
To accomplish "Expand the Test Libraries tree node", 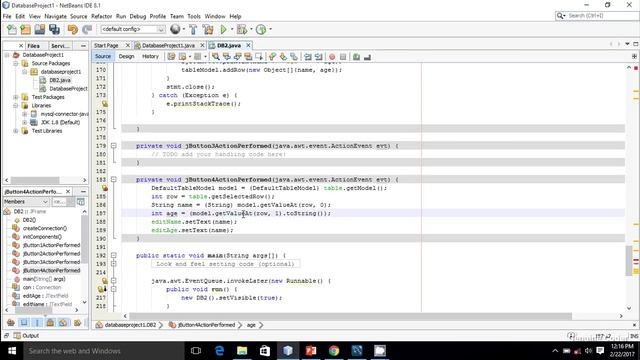I will (16, 131).
